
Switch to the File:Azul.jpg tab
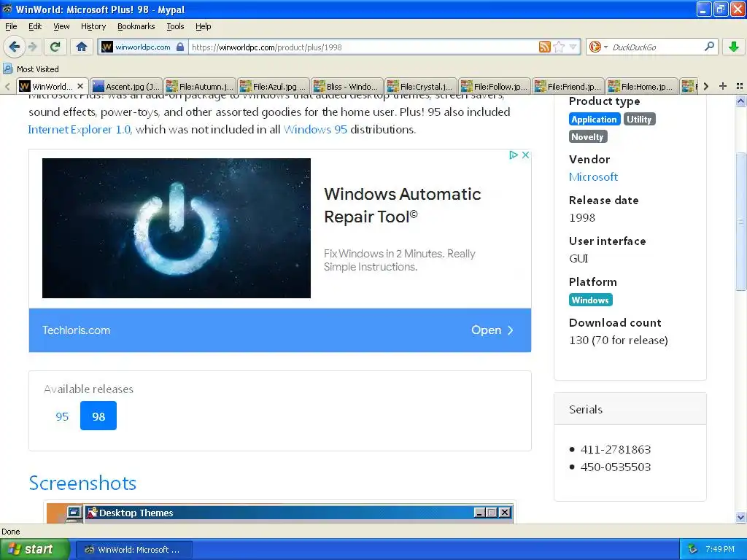[274, 87]
